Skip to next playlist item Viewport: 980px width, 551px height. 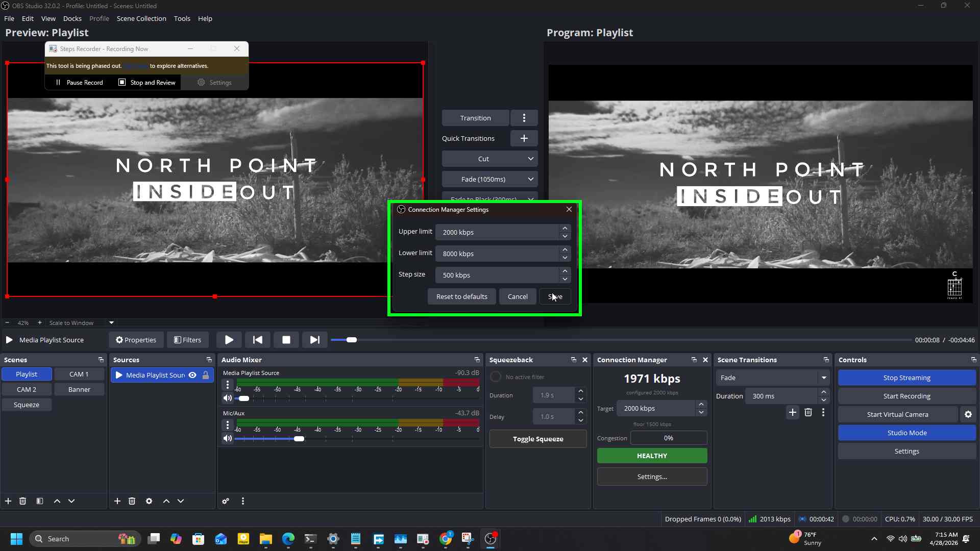[x=315, y=340]
